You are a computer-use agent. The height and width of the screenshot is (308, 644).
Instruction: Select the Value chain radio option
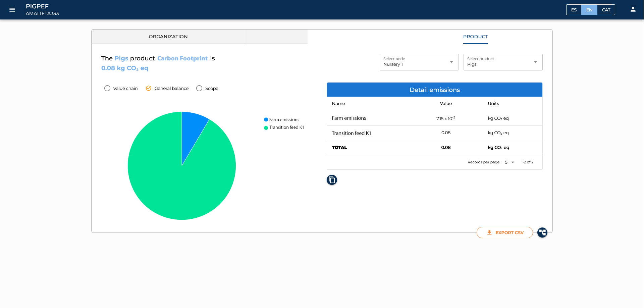[107, 88]
